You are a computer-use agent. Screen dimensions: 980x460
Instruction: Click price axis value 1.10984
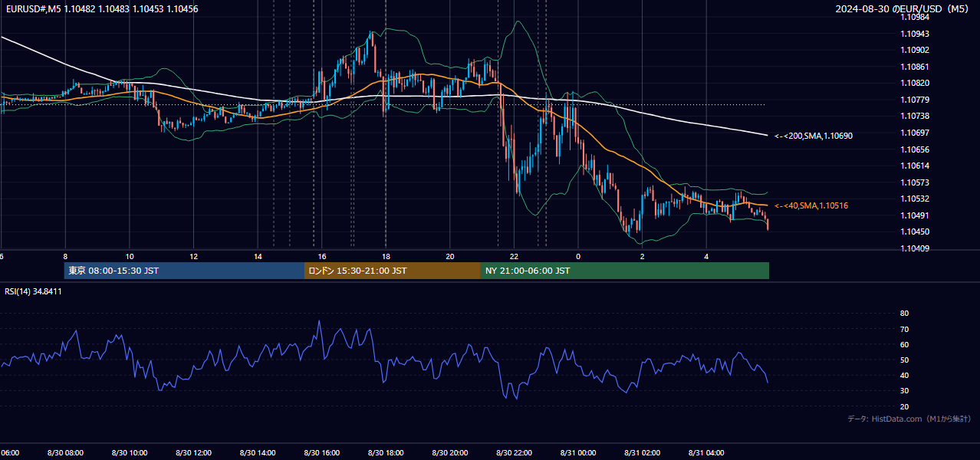point(915,18)
